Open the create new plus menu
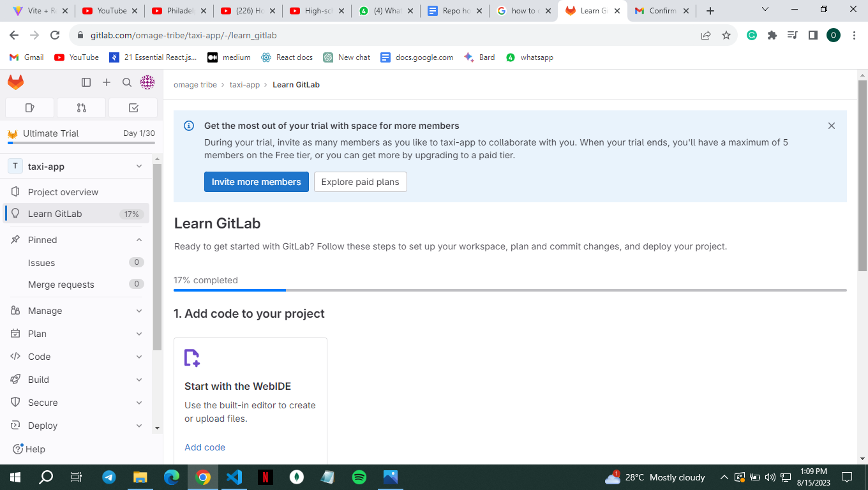 (x=107, y=82)
